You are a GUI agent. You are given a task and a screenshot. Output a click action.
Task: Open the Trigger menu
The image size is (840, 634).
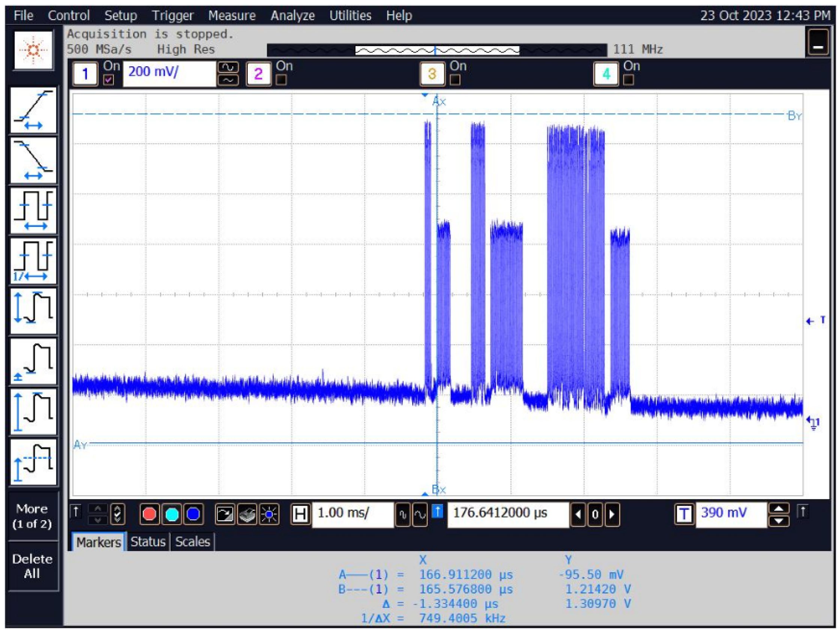click(173, 16)
